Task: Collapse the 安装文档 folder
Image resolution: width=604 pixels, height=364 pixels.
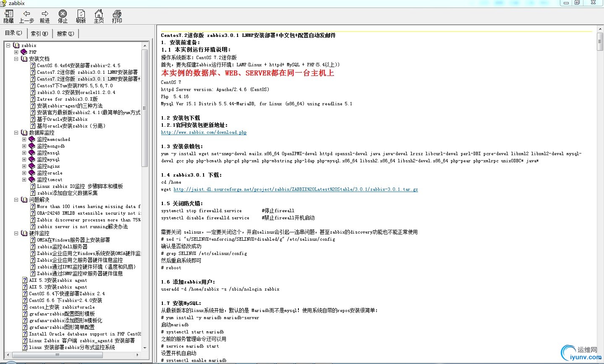Action: pyautogui.click(x=16, y=59)
